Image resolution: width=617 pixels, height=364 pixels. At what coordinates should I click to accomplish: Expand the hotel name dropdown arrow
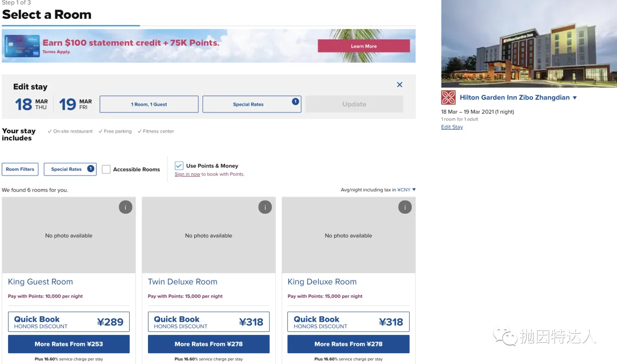(575, 98)
